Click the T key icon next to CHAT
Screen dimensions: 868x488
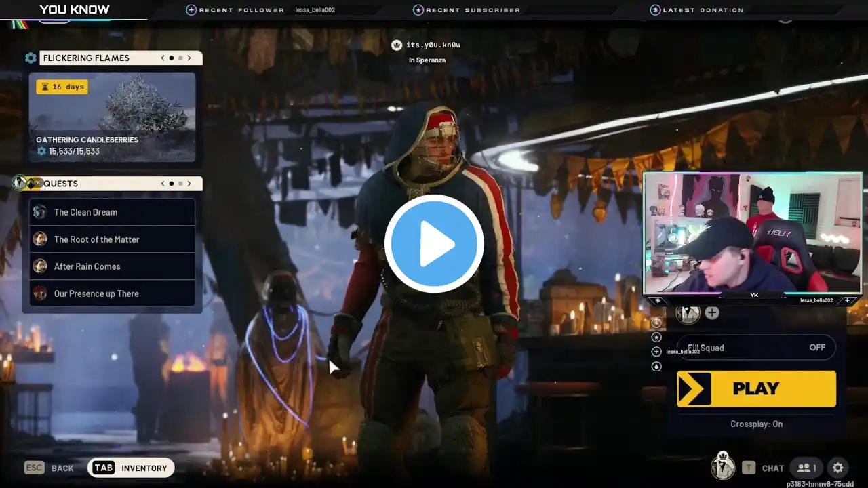click(x=749, y=468)
